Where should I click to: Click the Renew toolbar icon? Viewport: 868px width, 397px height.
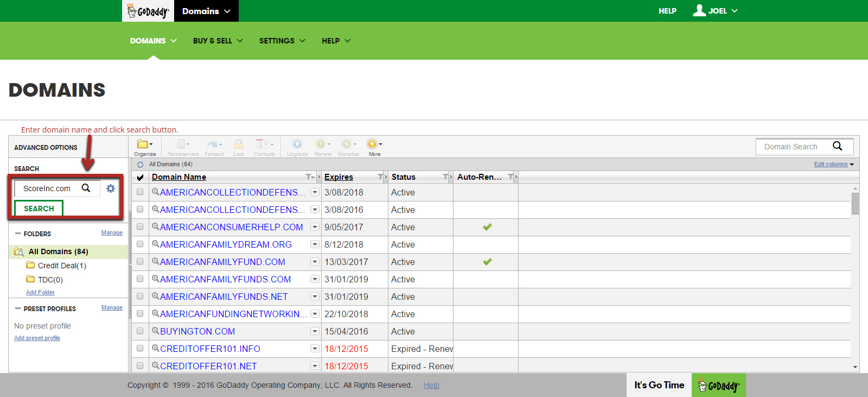coord(323,144)
